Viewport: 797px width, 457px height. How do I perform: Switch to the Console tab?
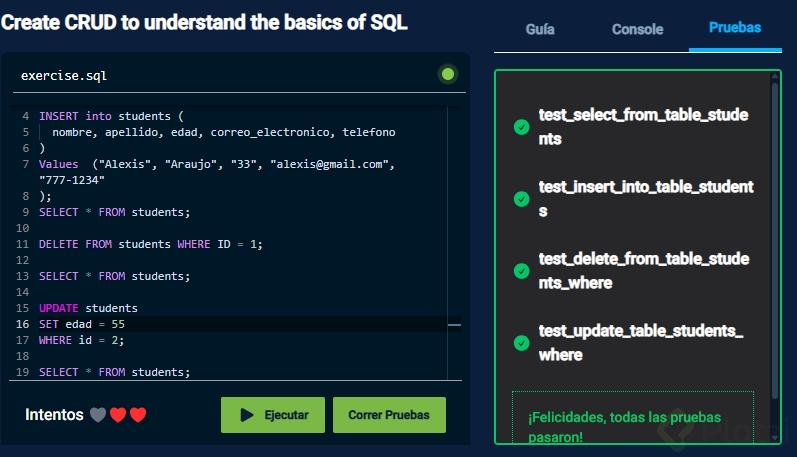pos(637,29)
